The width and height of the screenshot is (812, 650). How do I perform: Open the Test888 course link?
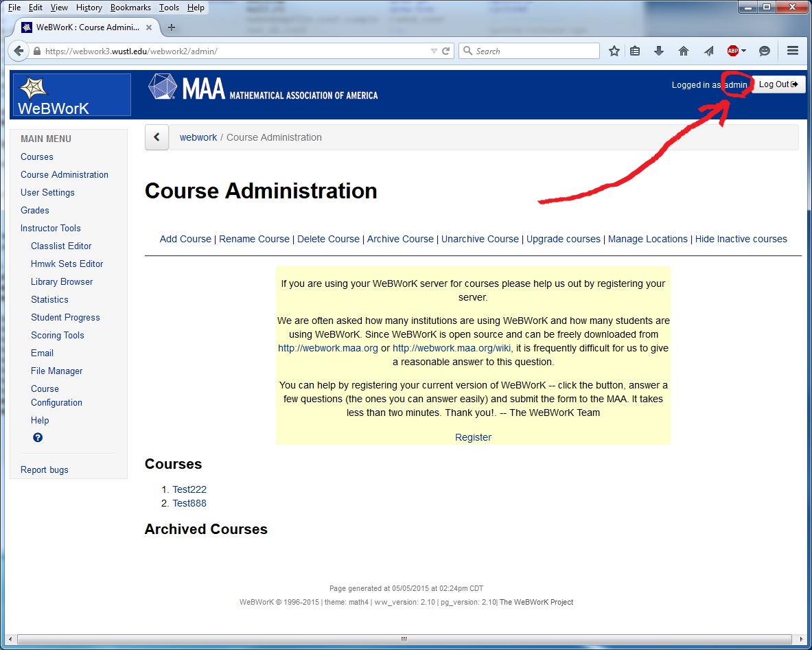[189, 503]
